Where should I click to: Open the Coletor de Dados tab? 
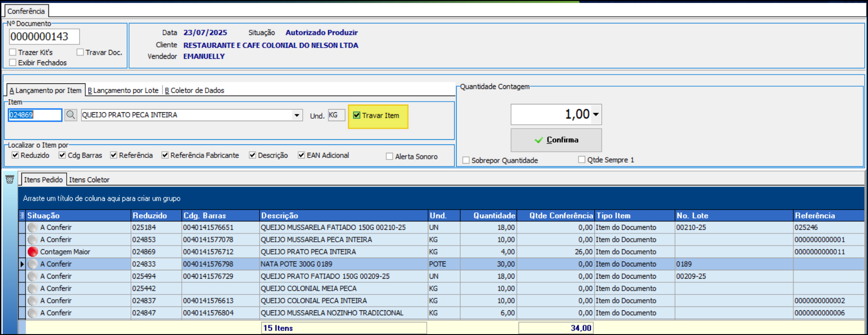[x=195, y=90]
